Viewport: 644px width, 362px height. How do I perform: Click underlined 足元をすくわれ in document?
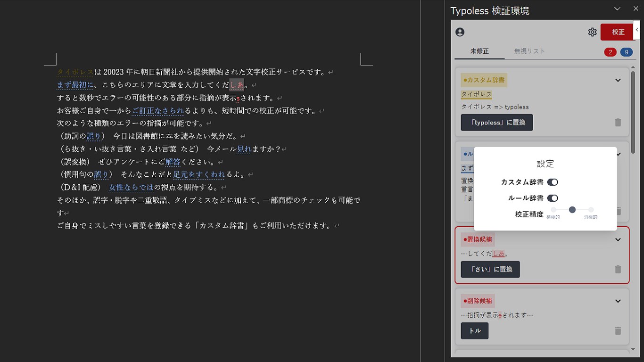[199, 174]
